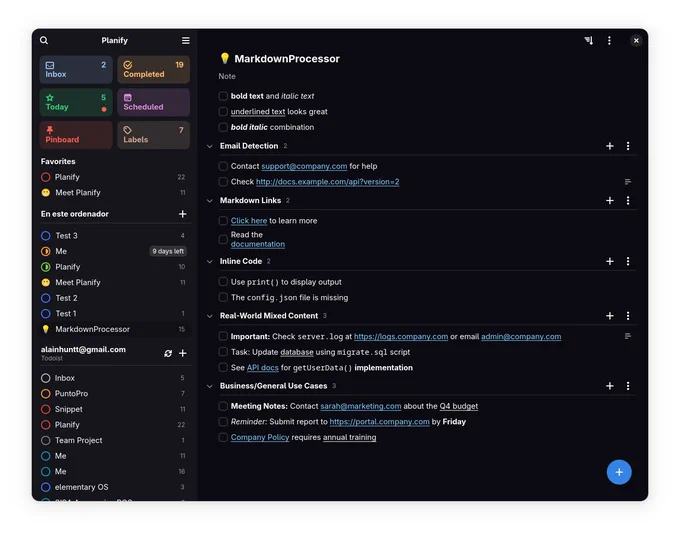Open Markdown Links section options menu

coord(628,200)
